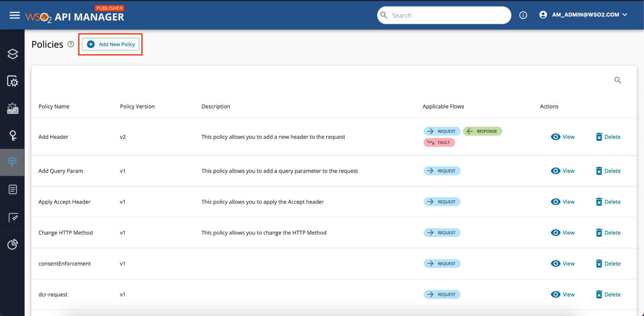View the Apply Accept Header policy

click(563, 202)
